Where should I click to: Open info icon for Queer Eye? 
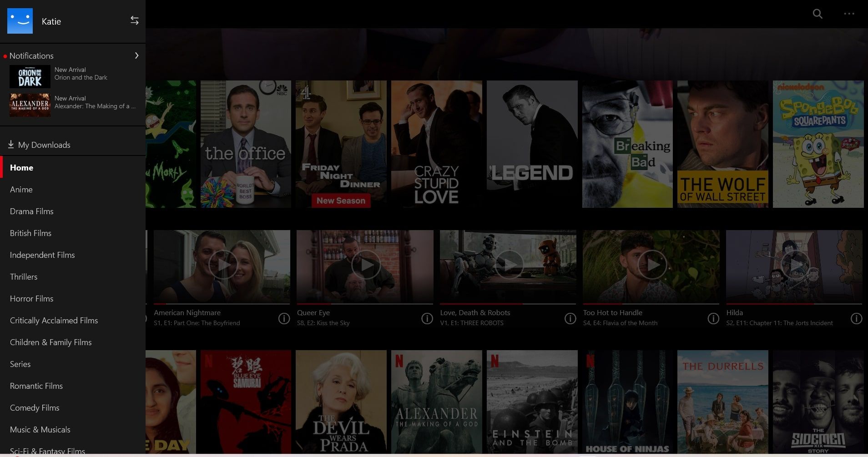point(427,319)
